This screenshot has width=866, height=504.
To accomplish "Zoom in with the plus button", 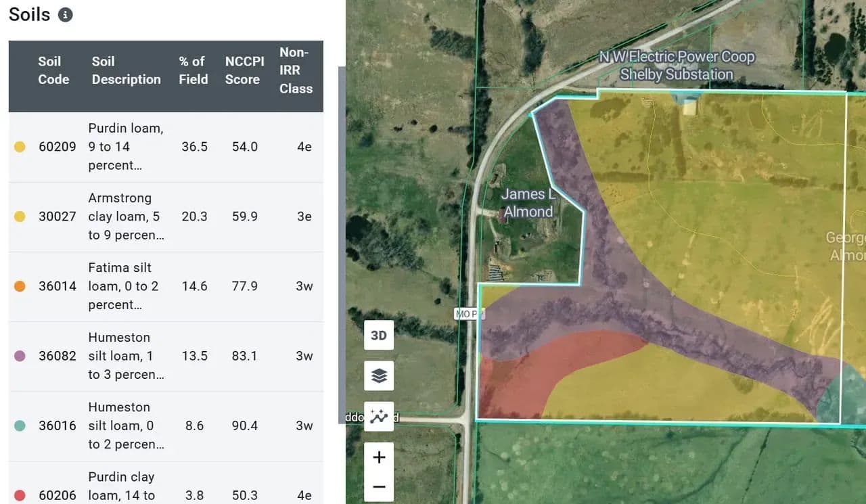I will (x=379, y=457).
